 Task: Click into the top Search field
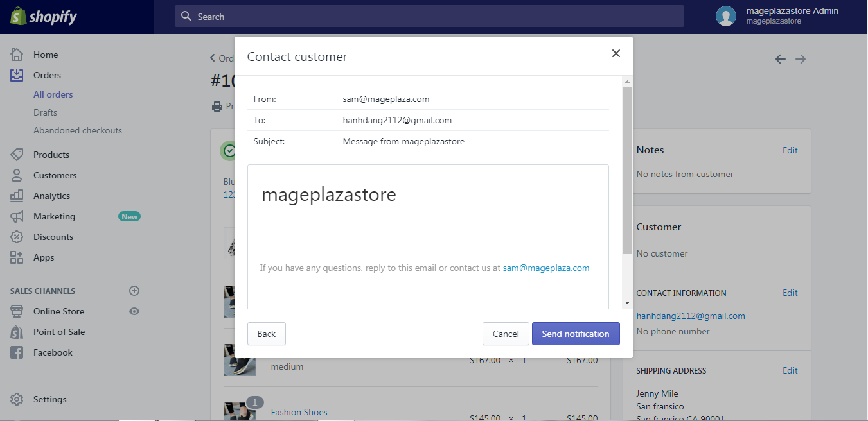coord(429,16)
